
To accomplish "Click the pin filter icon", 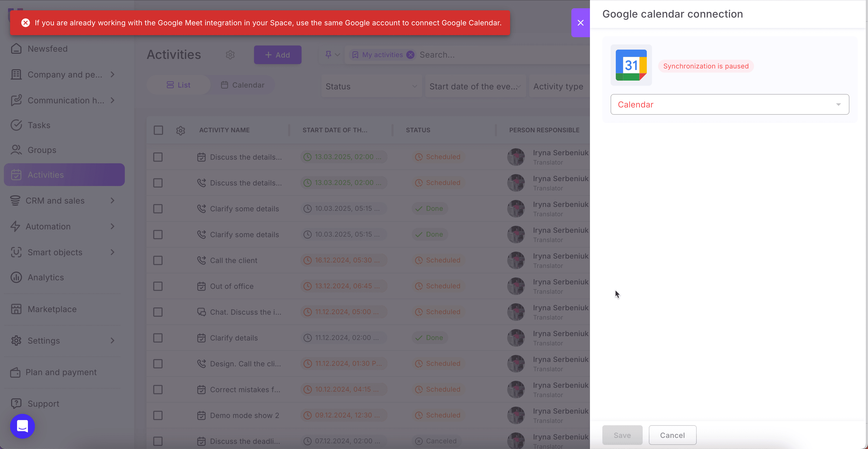I will pos(328,55).
